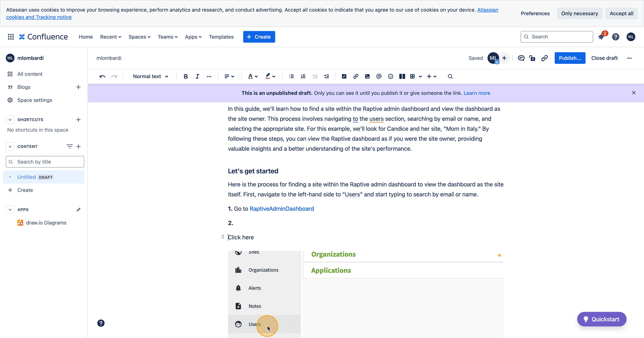Screen dimensions: 644x338
Task: Open the Teams menu
Action: click(168, 37)
